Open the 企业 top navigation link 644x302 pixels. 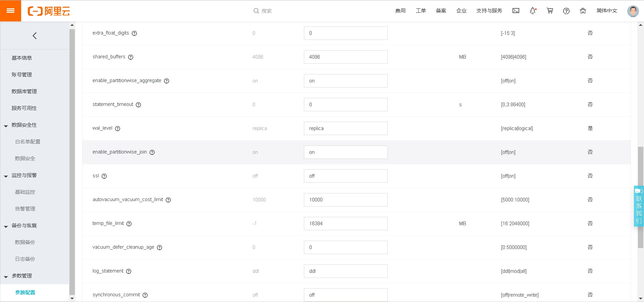[x=462, y=11]
